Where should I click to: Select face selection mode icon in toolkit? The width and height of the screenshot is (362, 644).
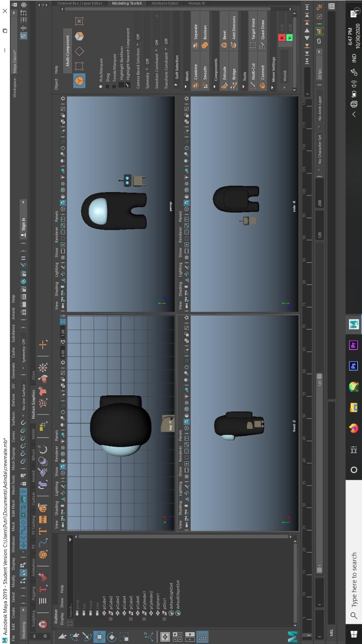pos(79,36)
